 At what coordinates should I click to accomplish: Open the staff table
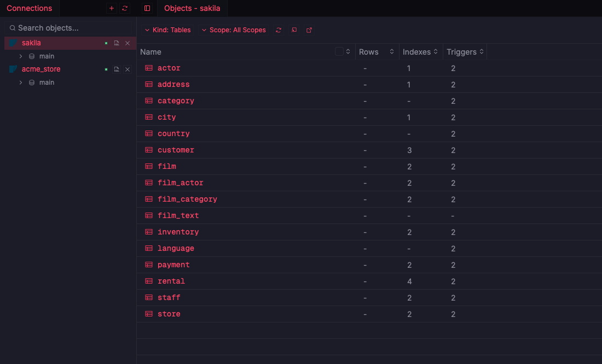(x=169, y=298)
